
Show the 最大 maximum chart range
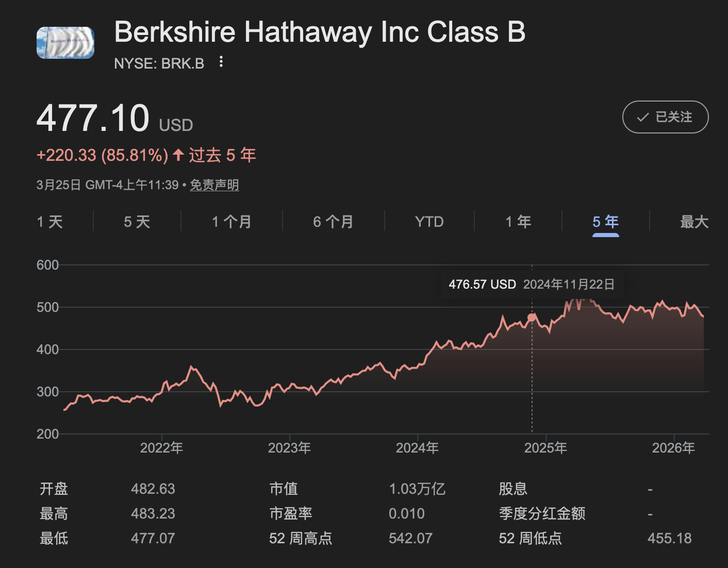(x=694, y=222)
